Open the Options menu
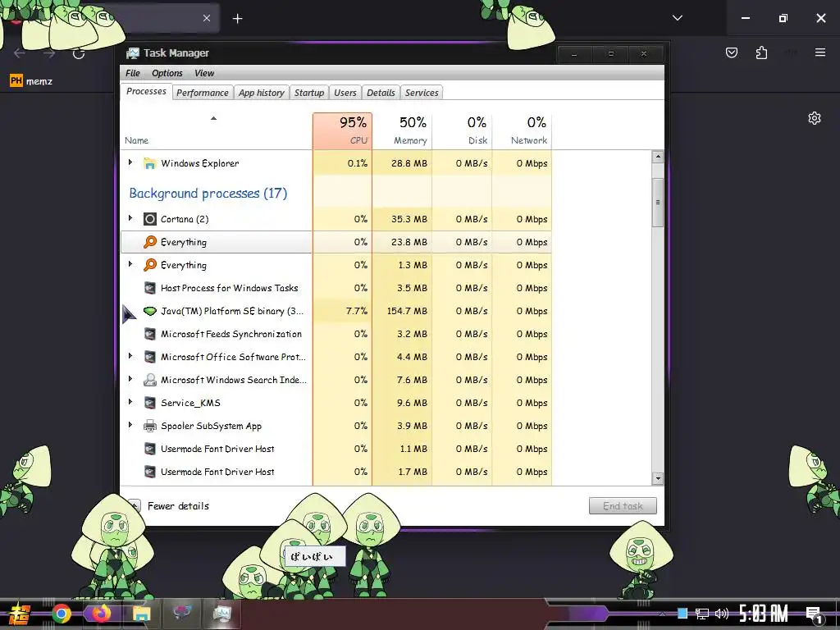Viewport: 840px width, 630px height. point(167,73)
